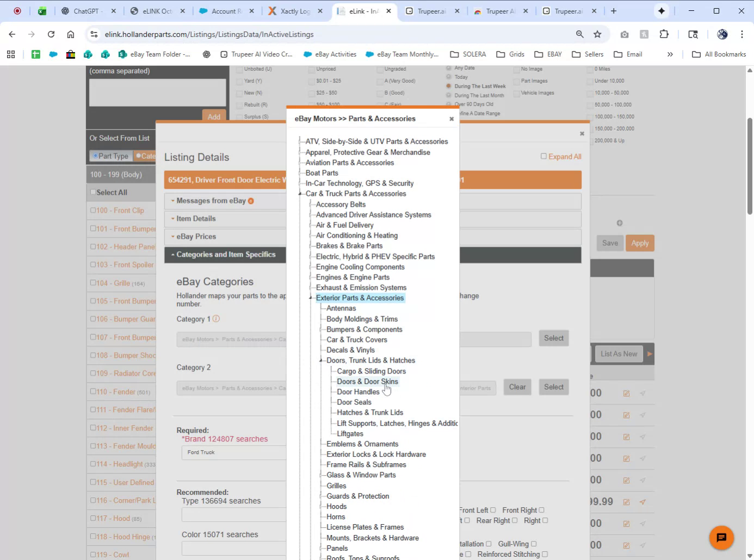Click the List As New button
This screenshot has width=754, height=560.
coord(619,354)
